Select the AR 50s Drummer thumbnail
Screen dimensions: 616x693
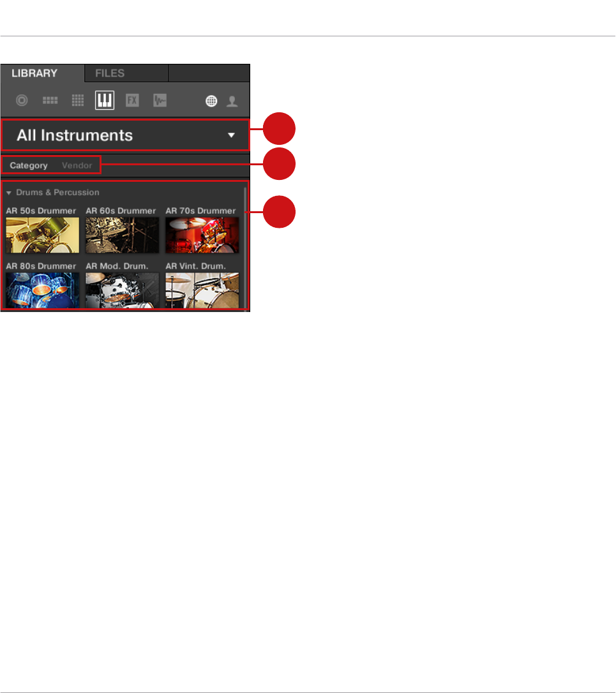pyautogui.click(x=43, y=235)
